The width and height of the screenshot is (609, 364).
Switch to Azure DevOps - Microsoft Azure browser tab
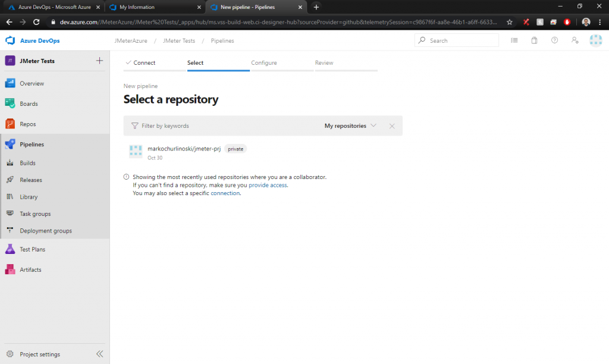point(54,7)
